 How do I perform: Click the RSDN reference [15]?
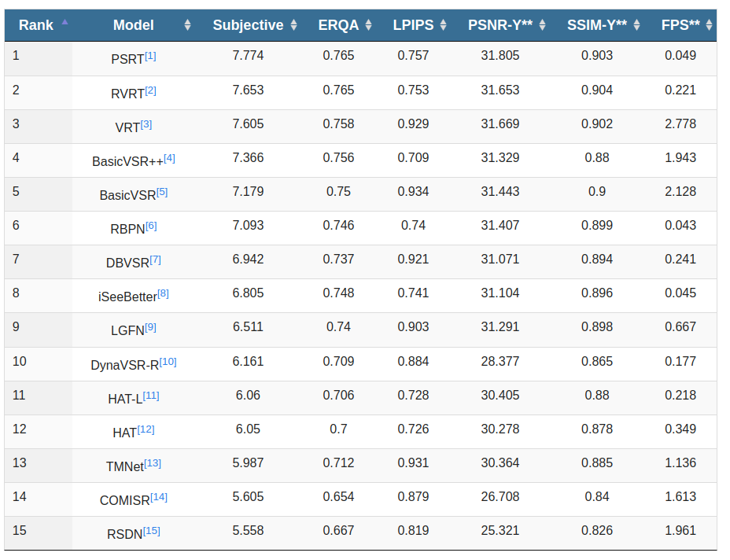tap(152, 531)
